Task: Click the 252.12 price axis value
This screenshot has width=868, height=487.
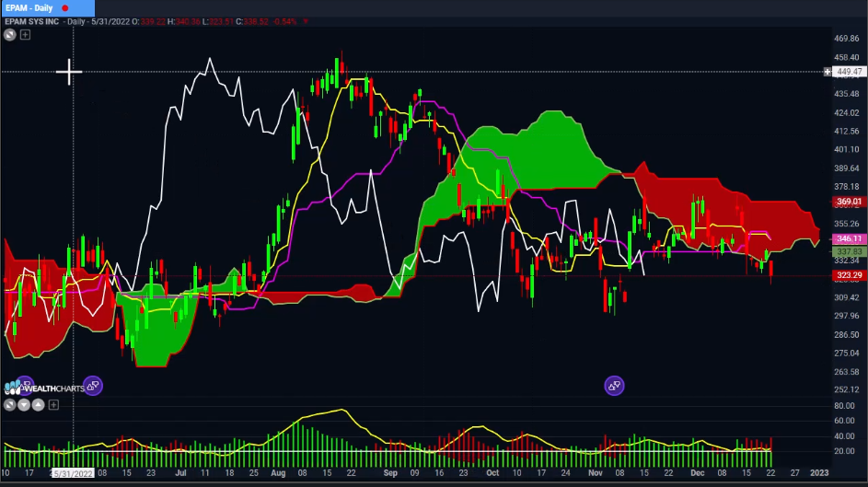Action: click(x=847, y=389)
